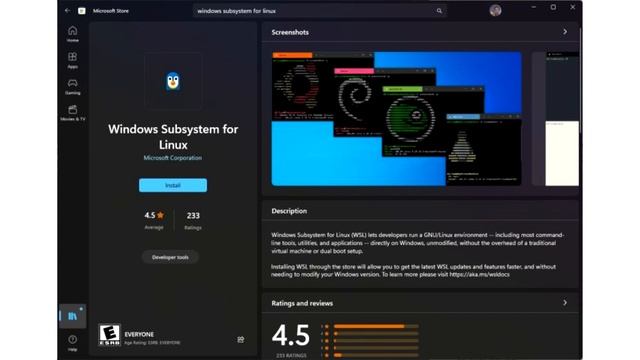
Task: Click the search magnifier icon
Action: [x=439, y=11]
